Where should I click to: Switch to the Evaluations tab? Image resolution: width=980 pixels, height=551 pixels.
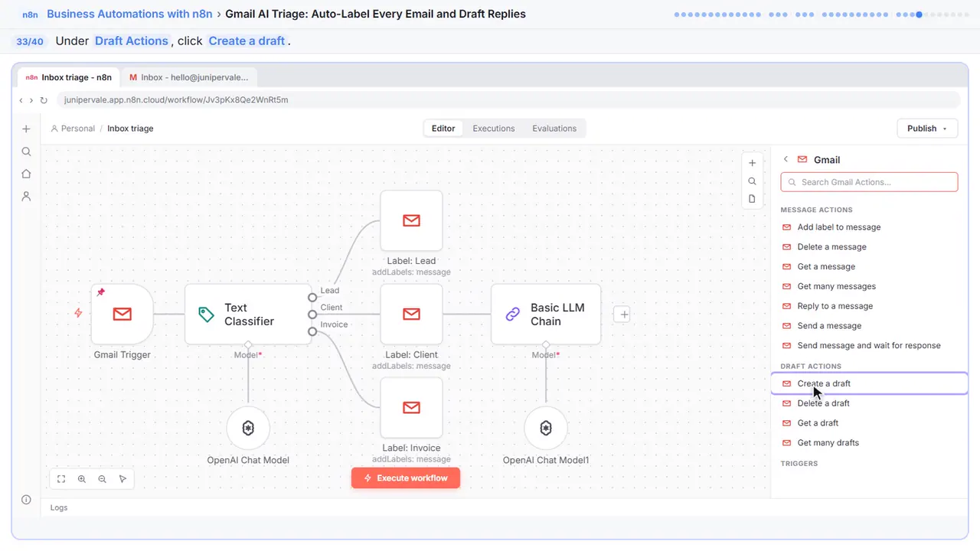pyautogui.click(x=554, y=129)
